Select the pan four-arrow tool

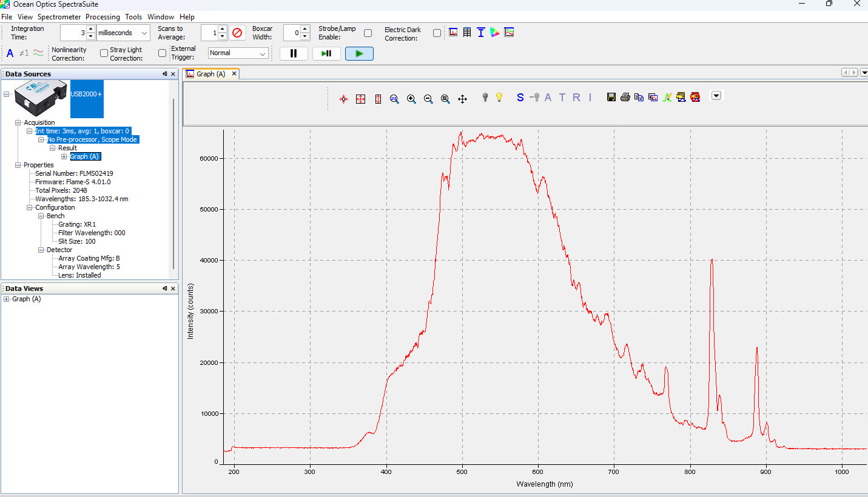[x=462, y=99]
